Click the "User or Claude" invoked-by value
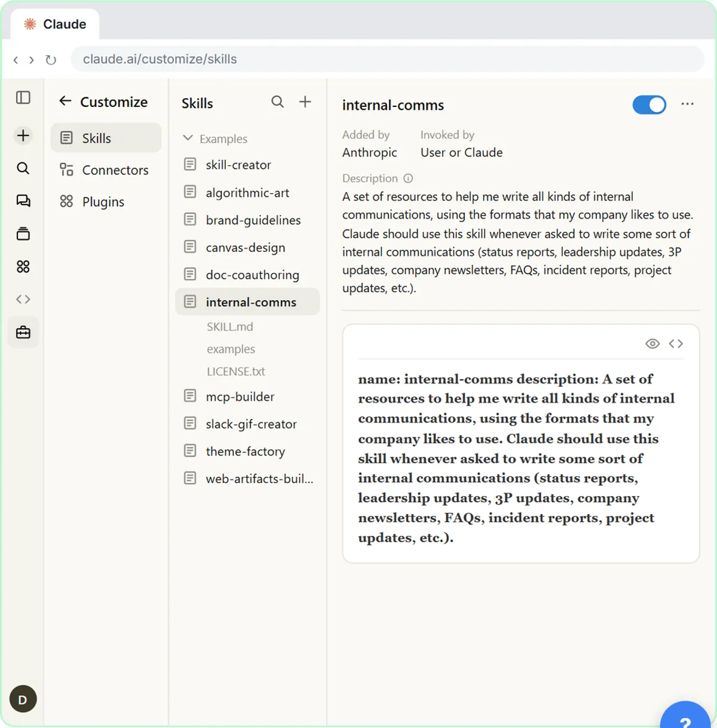 [x=461, y=152]
